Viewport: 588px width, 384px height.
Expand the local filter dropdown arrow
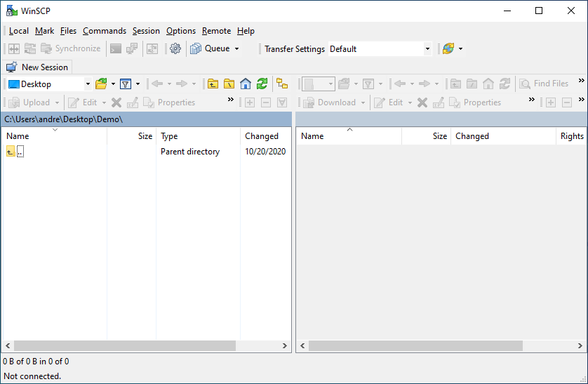(138, 84)
